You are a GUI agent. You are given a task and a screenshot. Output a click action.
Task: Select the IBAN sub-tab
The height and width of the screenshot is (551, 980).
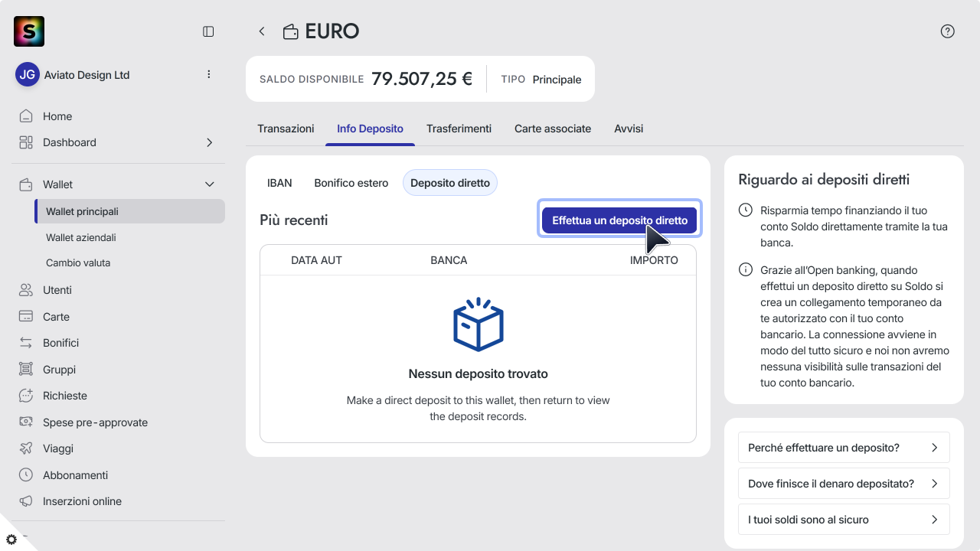279,183
